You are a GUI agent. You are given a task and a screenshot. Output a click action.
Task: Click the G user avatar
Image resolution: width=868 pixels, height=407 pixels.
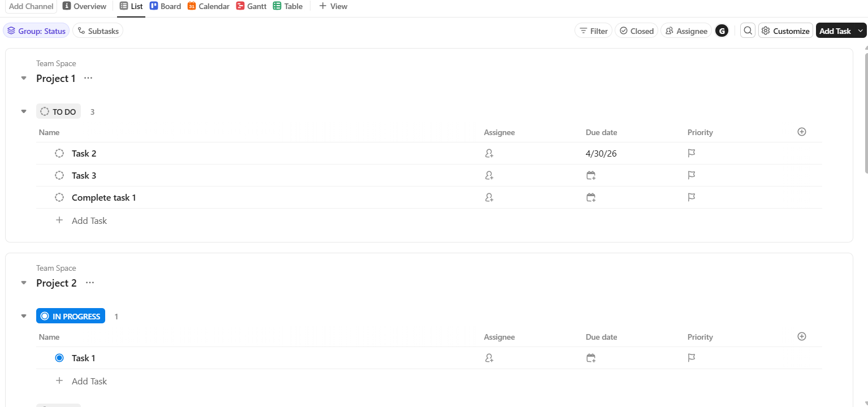(722, 31)
